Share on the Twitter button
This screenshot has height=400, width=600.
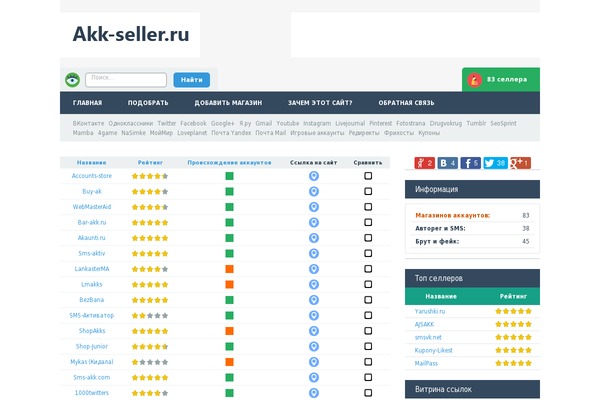point(495,163)
